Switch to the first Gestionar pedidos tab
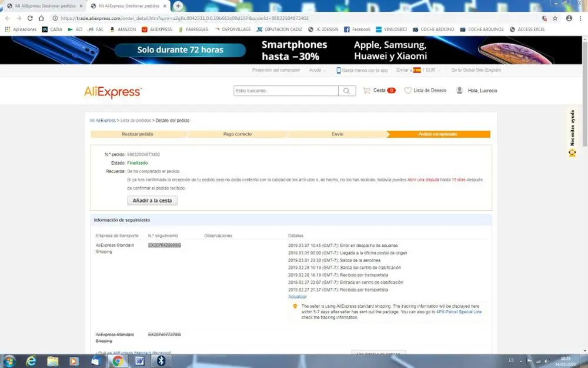The width and height of the screenshot is (588, 368). point(45,6)
